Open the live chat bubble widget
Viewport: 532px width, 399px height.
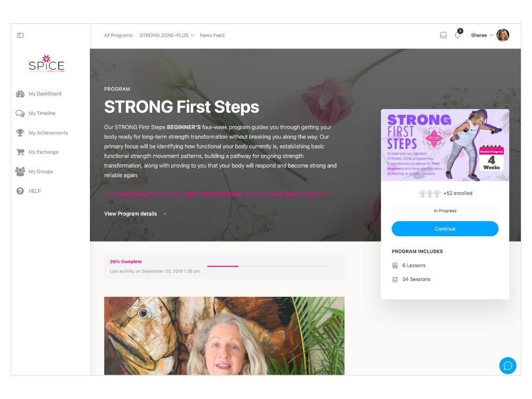[x=508, y=365]
